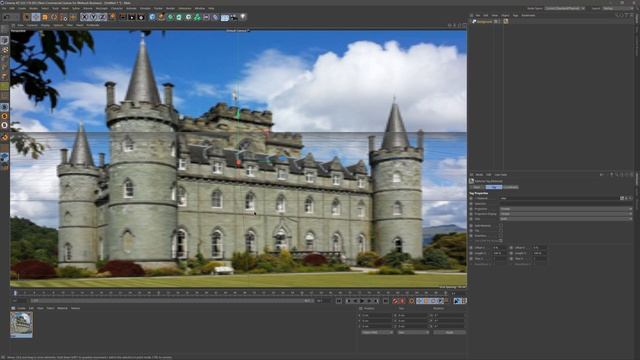Select the Scale tool
Image resolution: width=640 pixels, height=360 pixels.
coord(45,17)
